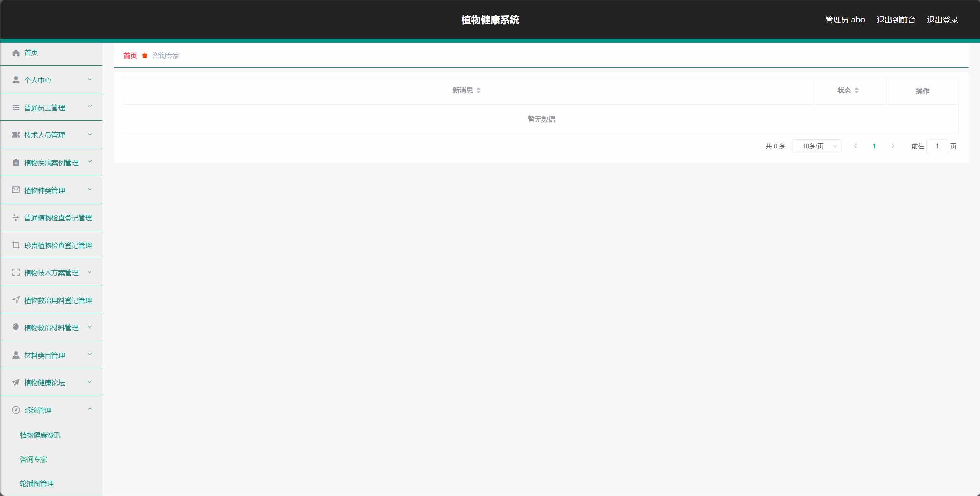The image size is (980, 496).
Task: Expand the 个人中心 chevron
Action: coord(90,79)
